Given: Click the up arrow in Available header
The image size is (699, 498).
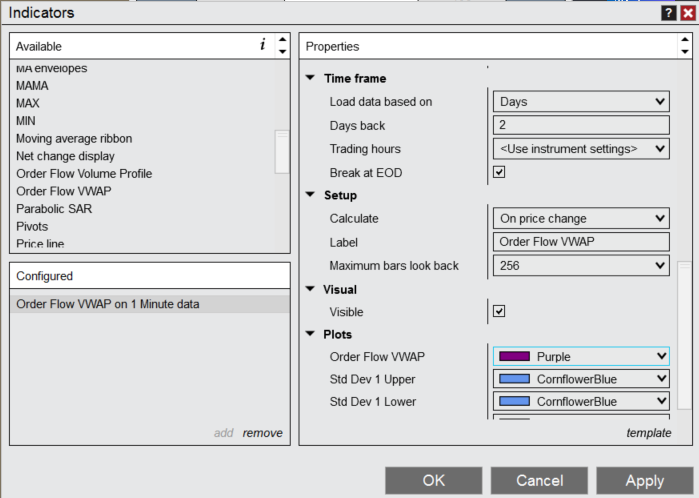Looking at the screenshot, I should 282,39.
